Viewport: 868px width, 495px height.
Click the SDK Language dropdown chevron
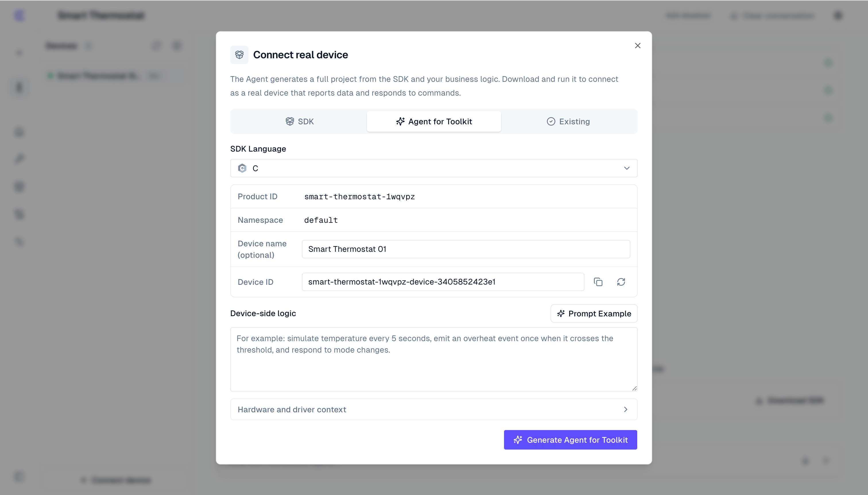coord(627,168)
